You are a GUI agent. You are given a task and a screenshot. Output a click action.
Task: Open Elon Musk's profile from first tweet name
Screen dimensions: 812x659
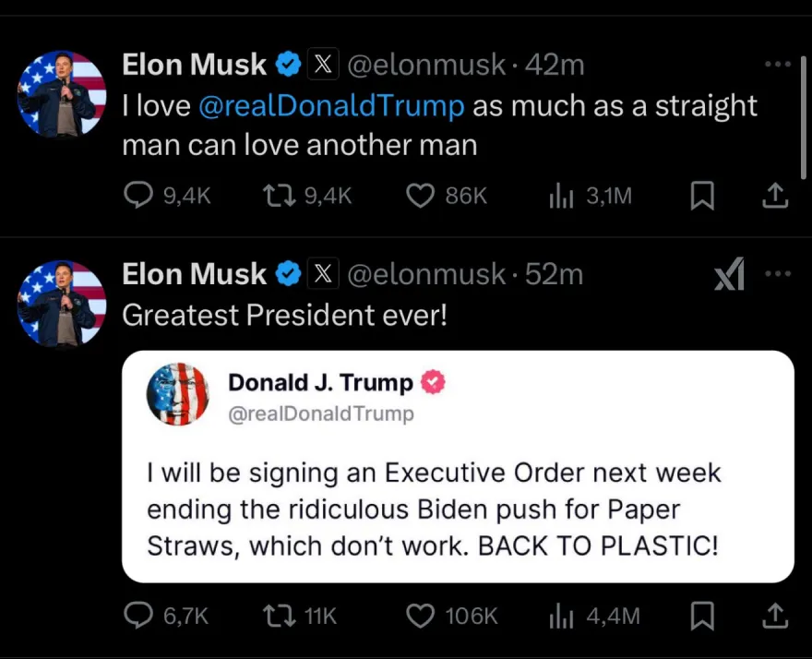(x=194, y=65)
